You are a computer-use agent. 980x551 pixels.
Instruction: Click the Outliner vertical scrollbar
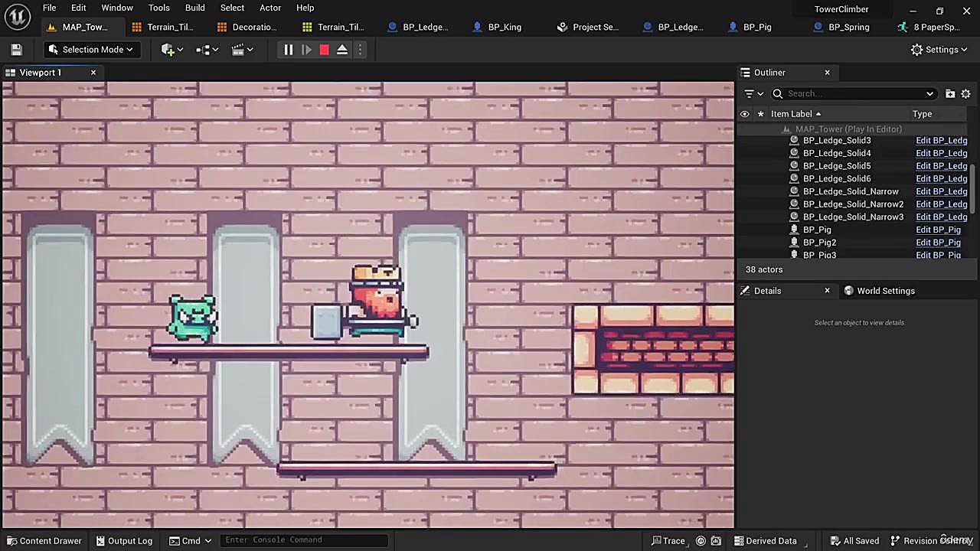pos(973,187)
